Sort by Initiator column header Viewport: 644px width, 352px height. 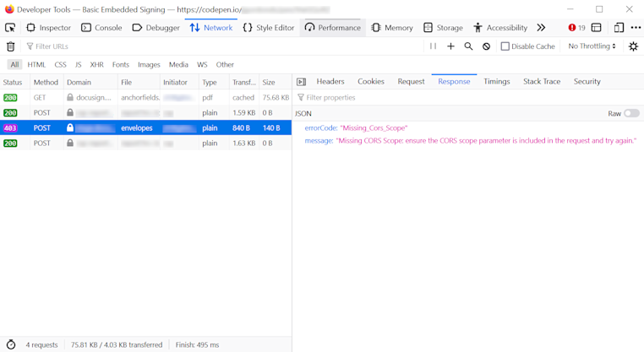point(179,82)
